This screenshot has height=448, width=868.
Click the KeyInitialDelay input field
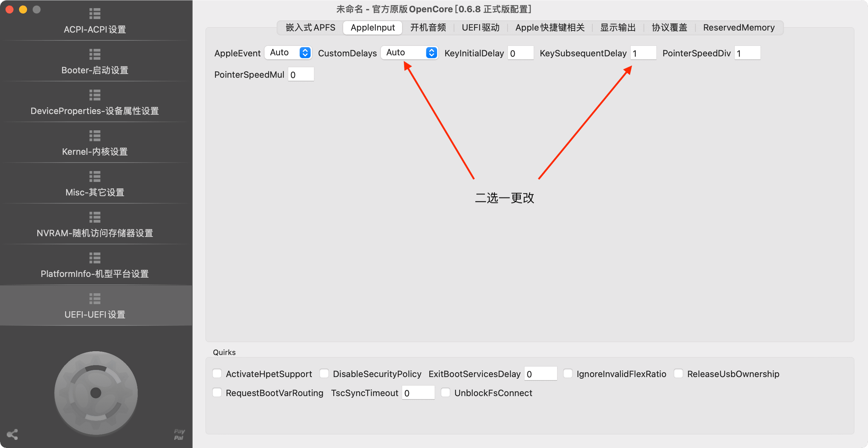(521, 53)
